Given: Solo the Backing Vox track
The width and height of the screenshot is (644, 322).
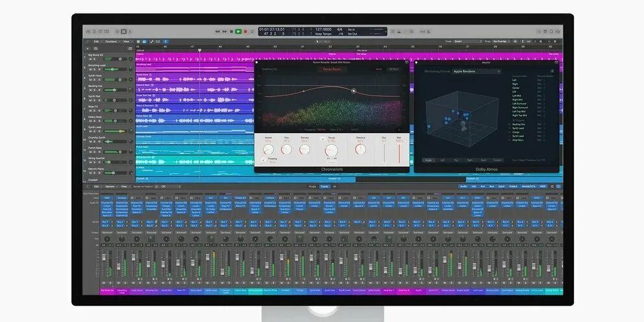Looking at the screenshot, I should pos(95,90).
